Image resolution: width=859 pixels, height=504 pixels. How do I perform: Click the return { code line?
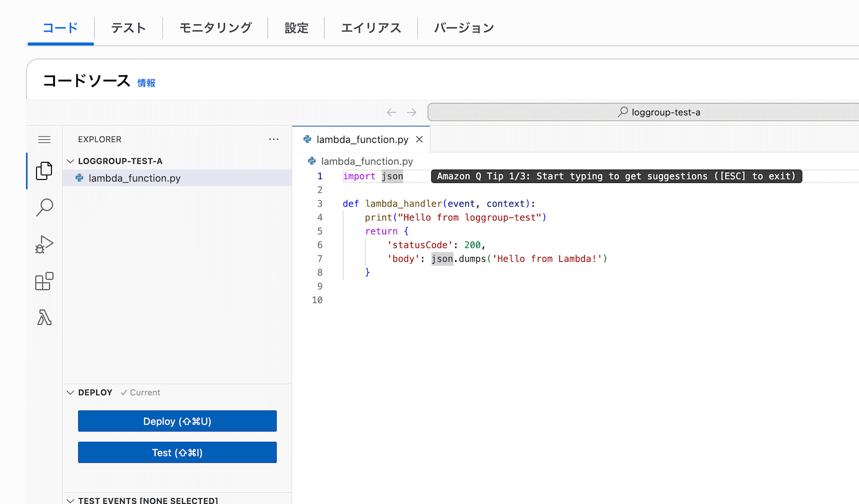[x=387, y=231]
